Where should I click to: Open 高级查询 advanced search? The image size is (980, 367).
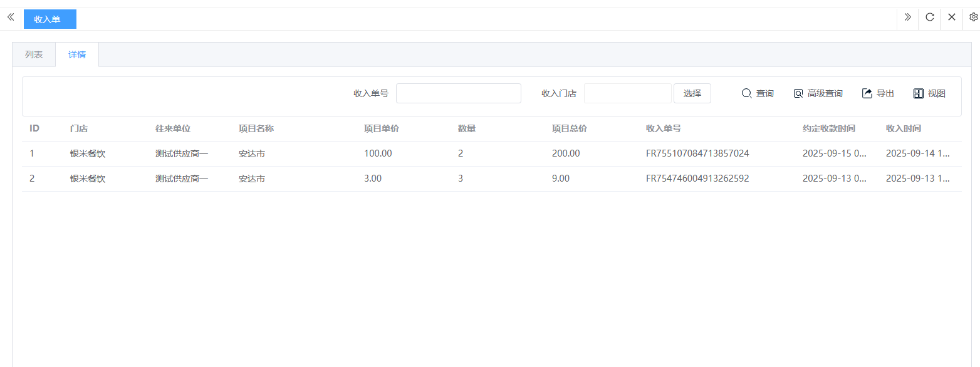tap(818, 93)
